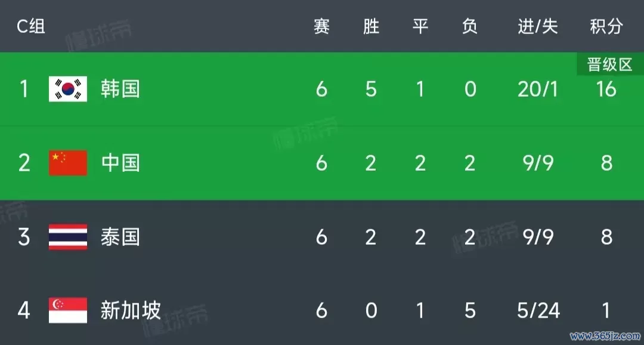
Task: Select team name 韩国
Action: pyautogui.click(x=120, y=89)
